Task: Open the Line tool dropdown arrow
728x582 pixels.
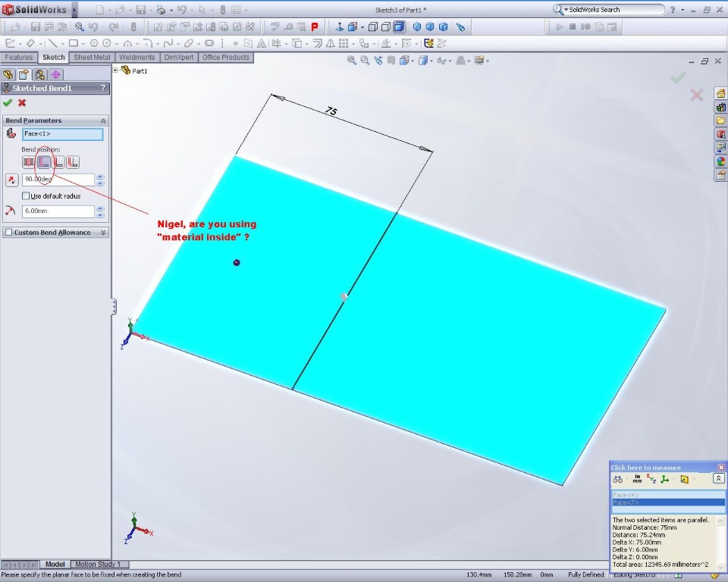Action: (x=63, y=44)
